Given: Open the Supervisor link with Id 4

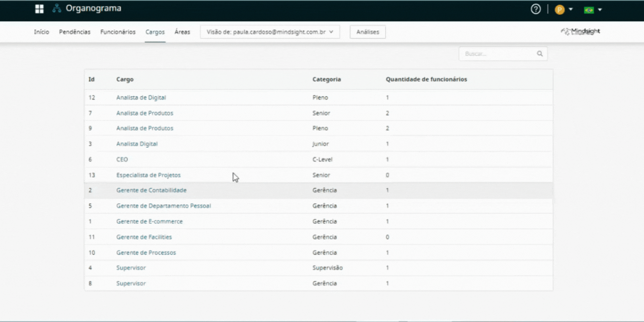Looking at the screenshot, I should pos(131,268).
